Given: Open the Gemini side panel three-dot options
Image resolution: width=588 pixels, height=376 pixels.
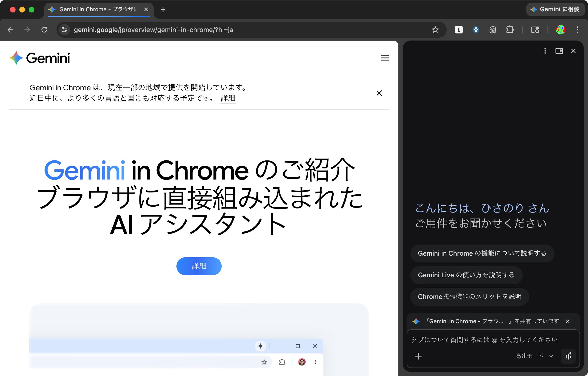Looking at the screenshot, I should click(x=545, y=51).
